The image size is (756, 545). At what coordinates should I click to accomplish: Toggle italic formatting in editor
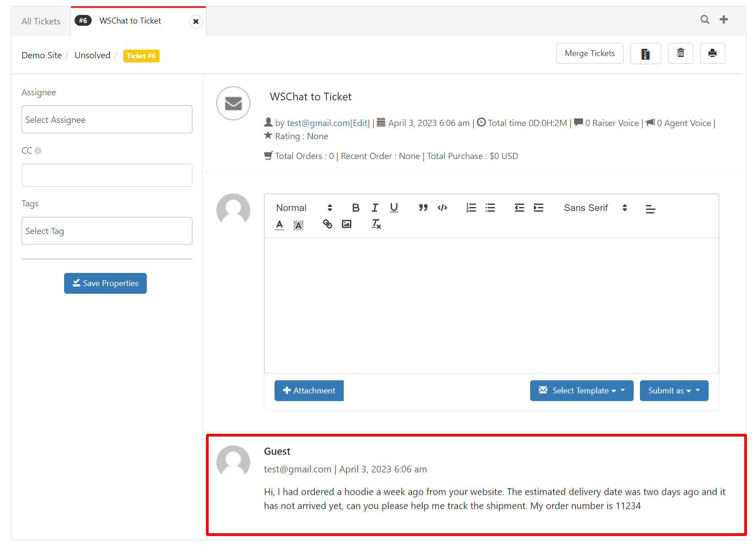(375, 208)
